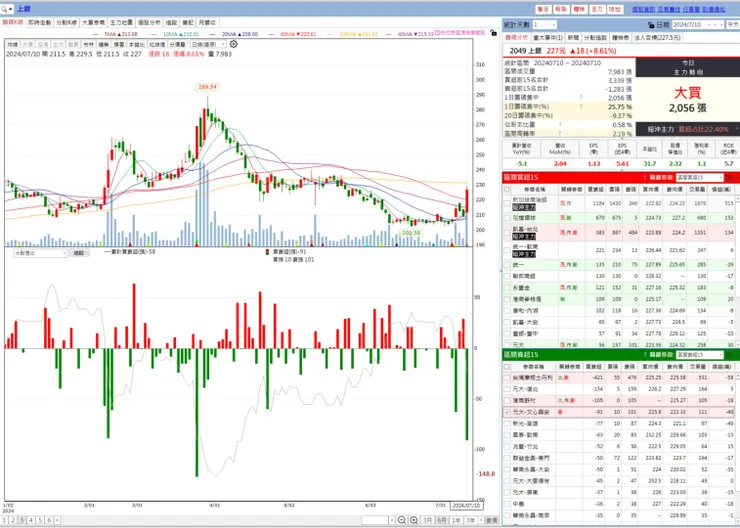Open the 交易醫生 link
Viewport: 740px width, 528px height.
click(669, 9)
